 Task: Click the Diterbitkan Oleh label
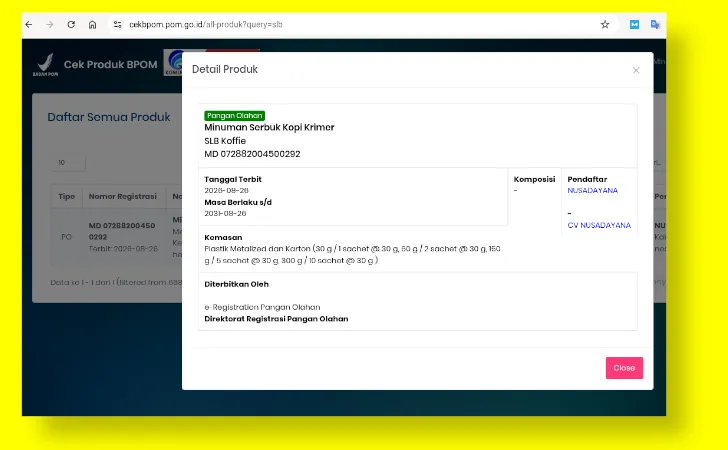pos(236,284)
